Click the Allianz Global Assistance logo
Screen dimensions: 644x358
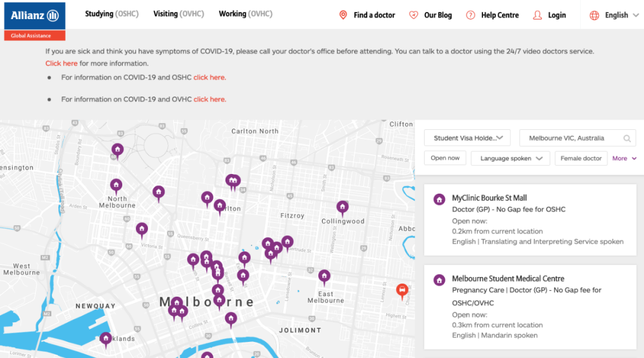(x=35, y=21)
